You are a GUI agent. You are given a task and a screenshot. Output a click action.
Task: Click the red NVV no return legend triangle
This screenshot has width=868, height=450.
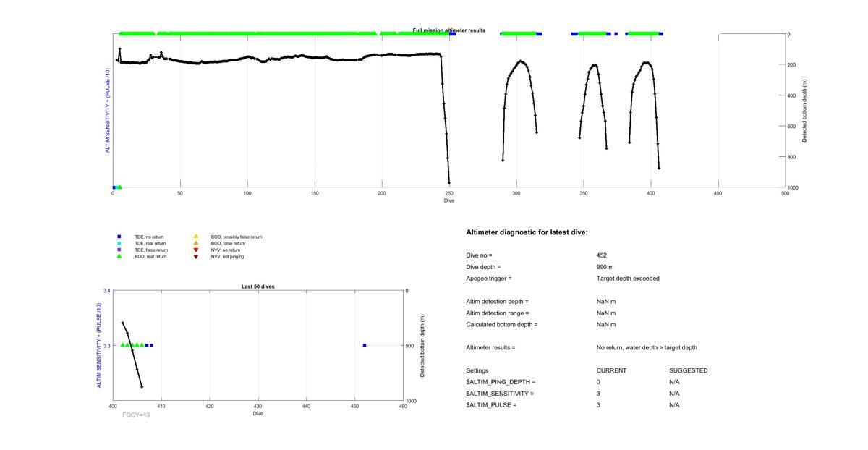point(195,250)
